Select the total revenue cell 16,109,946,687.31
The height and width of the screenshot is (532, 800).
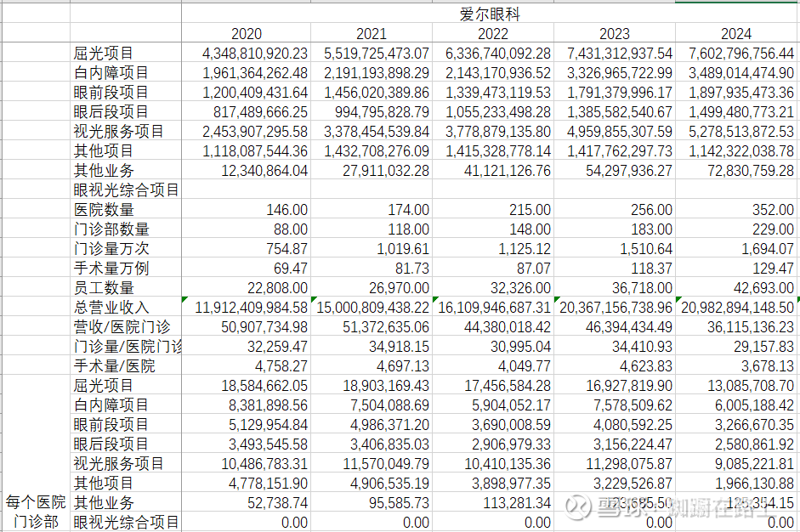click(x=493, y=307)
